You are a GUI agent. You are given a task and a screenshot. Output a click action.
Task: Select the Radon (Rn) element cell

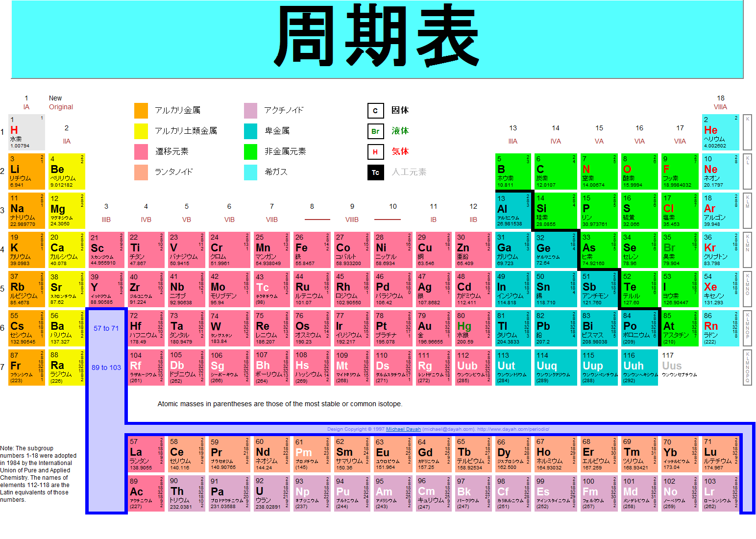click(x=720, y=328)
